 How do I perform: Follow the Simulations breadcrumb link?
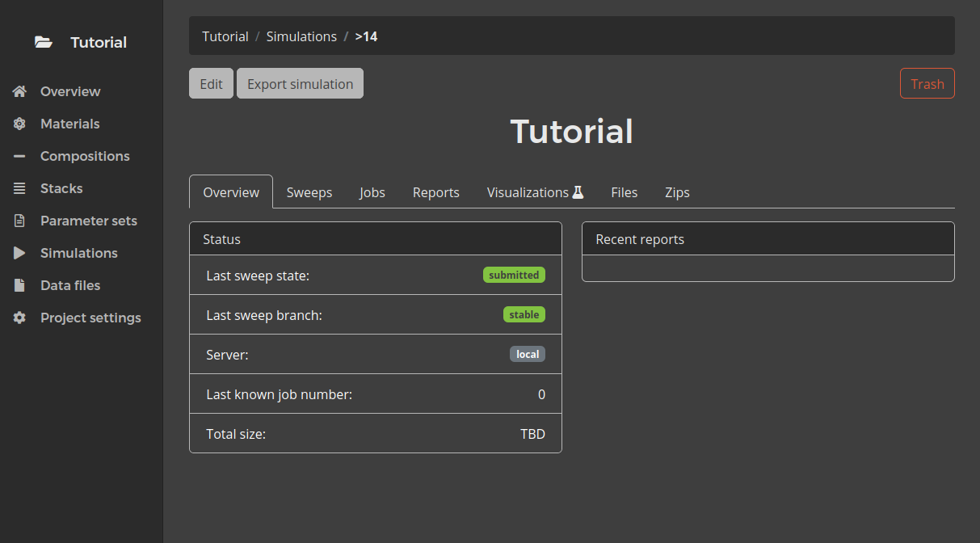click(x=301, y=36)
